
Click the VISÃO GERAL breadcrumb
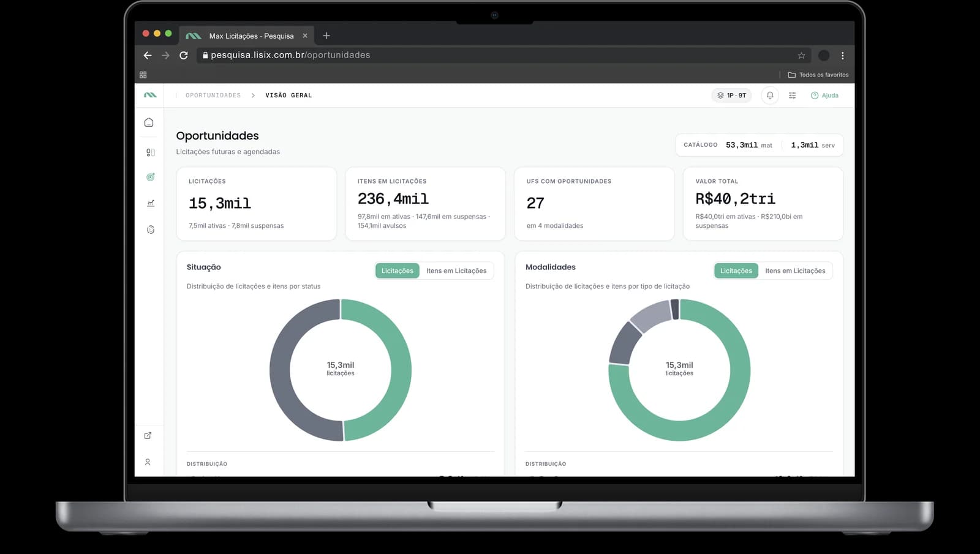(x=288, y=95)
